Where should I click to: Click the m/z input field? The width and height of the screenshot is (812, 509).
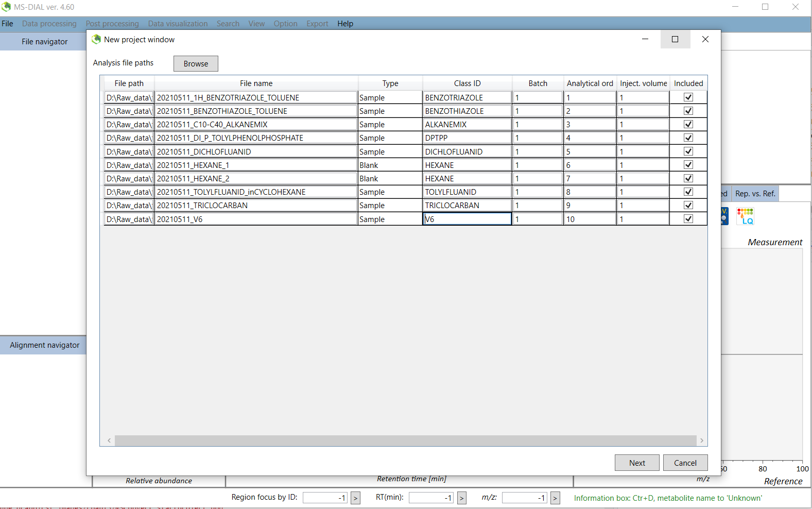click(524, 498)
